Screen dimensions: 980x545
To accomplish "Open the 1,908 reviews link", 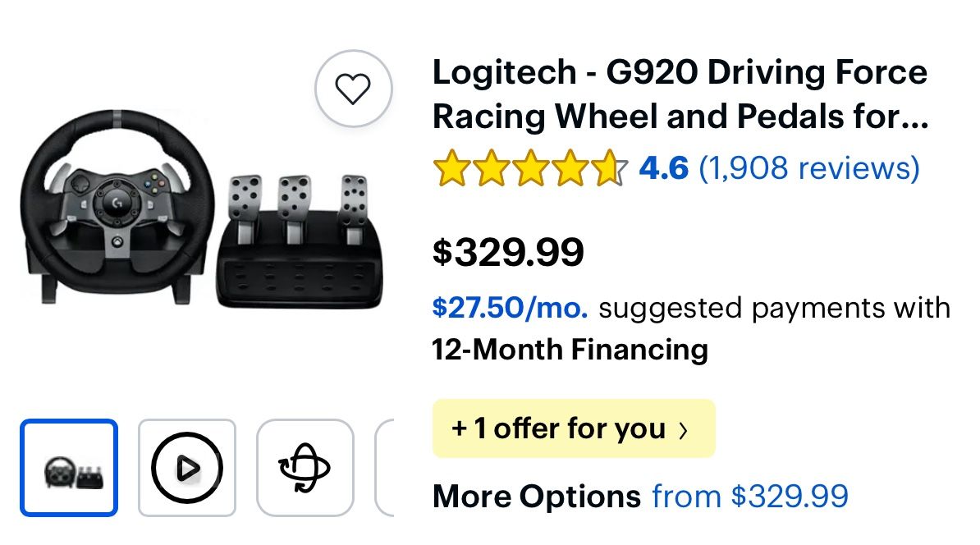I will click(808, 168).
